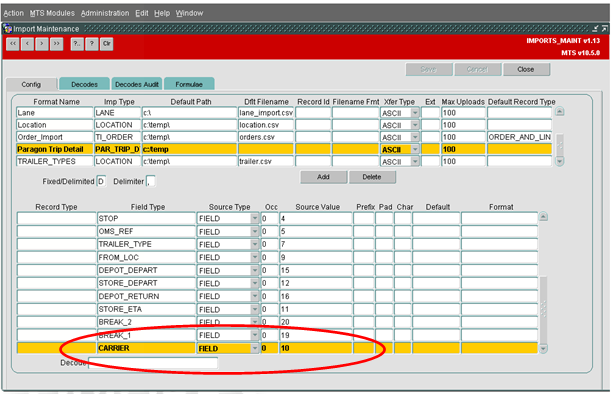Screen dimensions: 614x394
Task: Click the lane_import.csv filename cell
Action: click(266, 113)
